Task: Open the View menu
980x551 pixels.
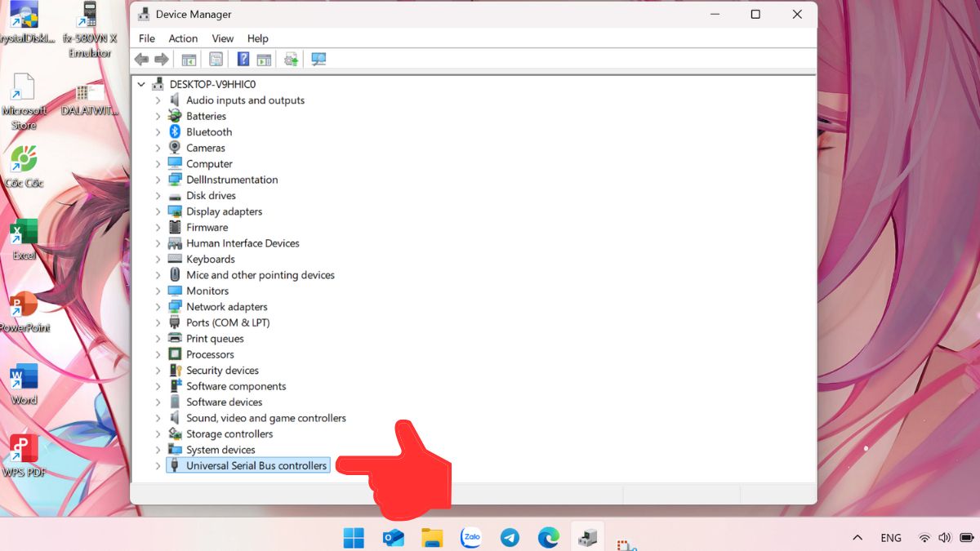Action: 223,38
